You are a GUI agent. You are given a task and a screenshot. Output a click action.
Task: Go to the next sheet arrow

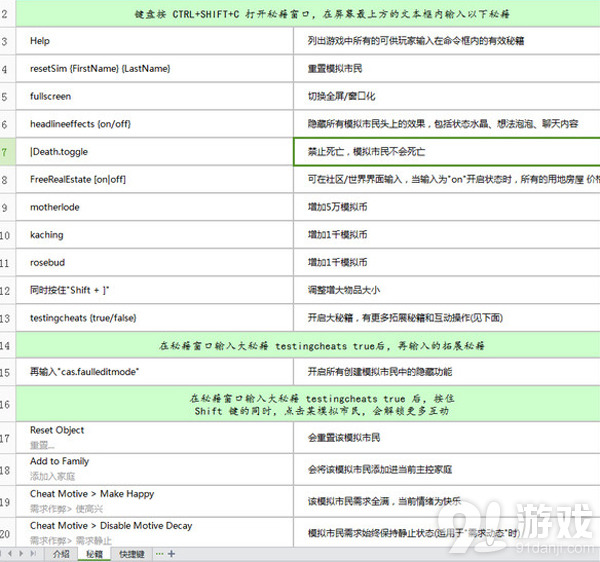click(21, 554)
